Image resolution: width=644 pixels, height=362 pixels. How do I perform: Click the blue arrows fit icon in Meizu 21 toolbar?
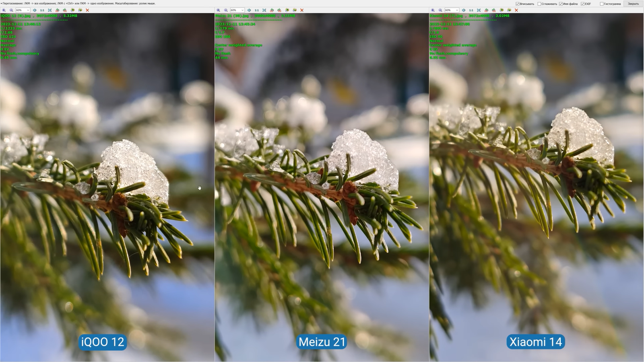coord(249,10)
